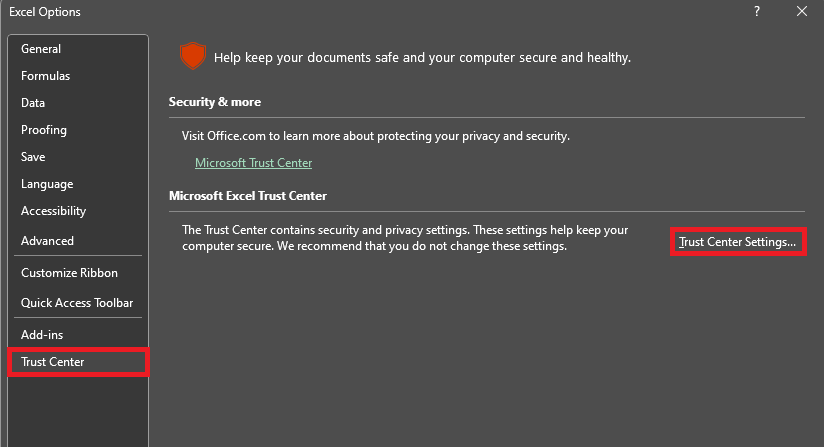
Task: Click the Microsoft Excel Trust Center heading
Action: (248, 196)
